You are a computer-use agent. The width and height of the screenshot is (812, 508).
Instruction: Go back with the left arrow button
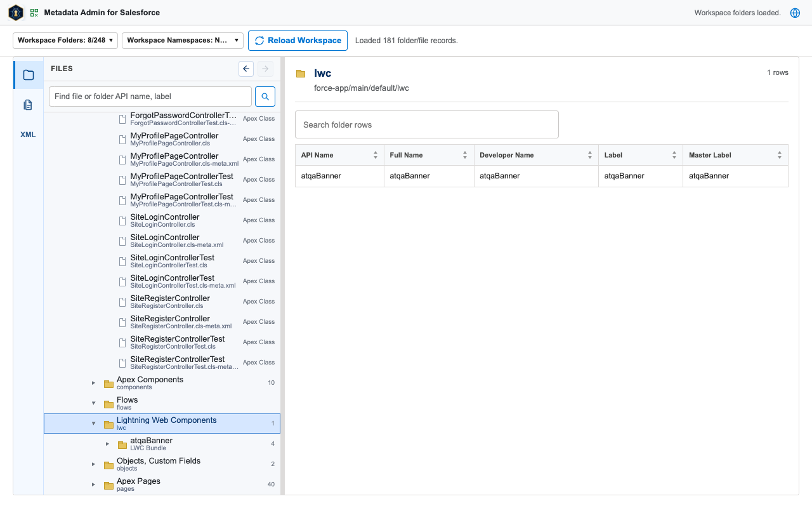point(246,69)
